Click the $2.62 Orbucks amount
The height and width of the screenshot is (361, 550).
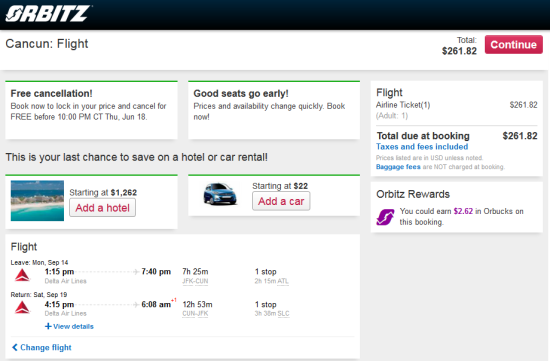click(x=463, y=211)
